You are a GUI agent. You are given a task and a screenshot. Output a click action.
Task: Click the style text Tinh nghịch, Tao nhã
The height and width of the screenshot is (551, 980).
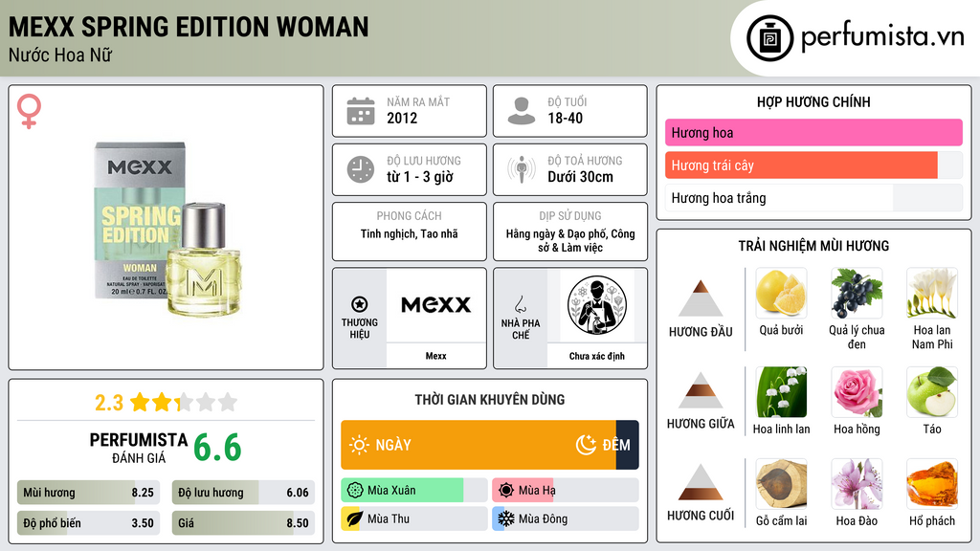(x=410, y=233)
